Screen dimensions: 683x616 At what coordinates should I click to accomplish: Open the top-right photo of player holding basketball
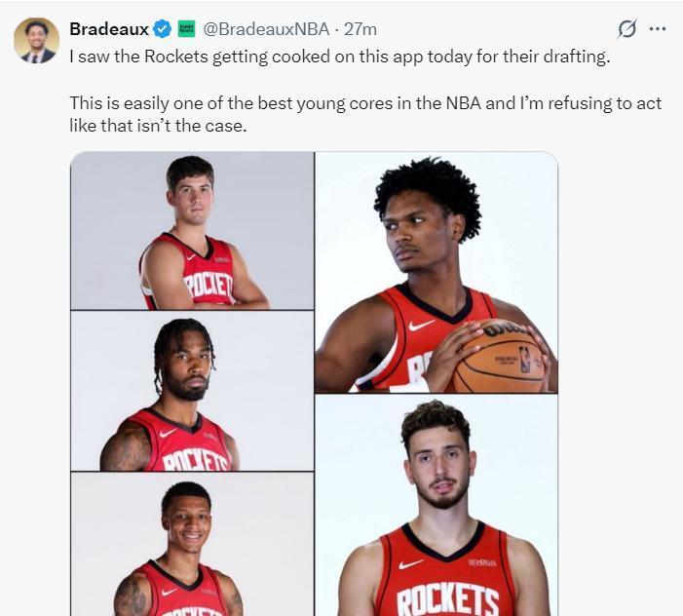pos(436,273)
